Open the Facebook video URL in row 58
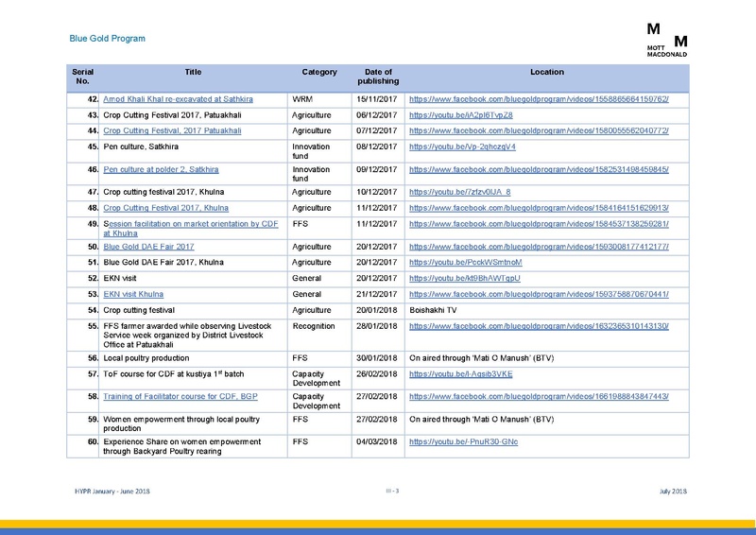Screen dimensions: 756x535 pyautogui.click(x=539, y=397)
